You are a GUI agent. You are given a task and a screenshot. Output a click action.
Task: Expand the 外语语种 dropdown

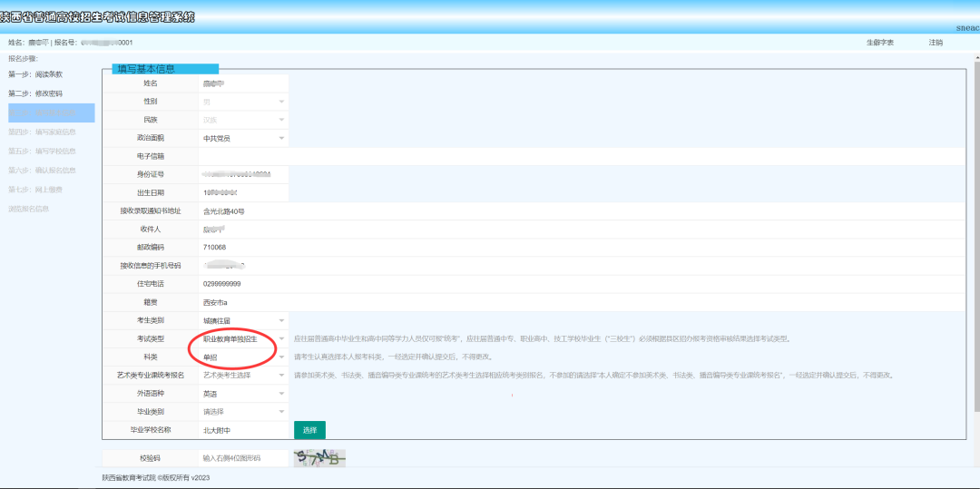281,394
